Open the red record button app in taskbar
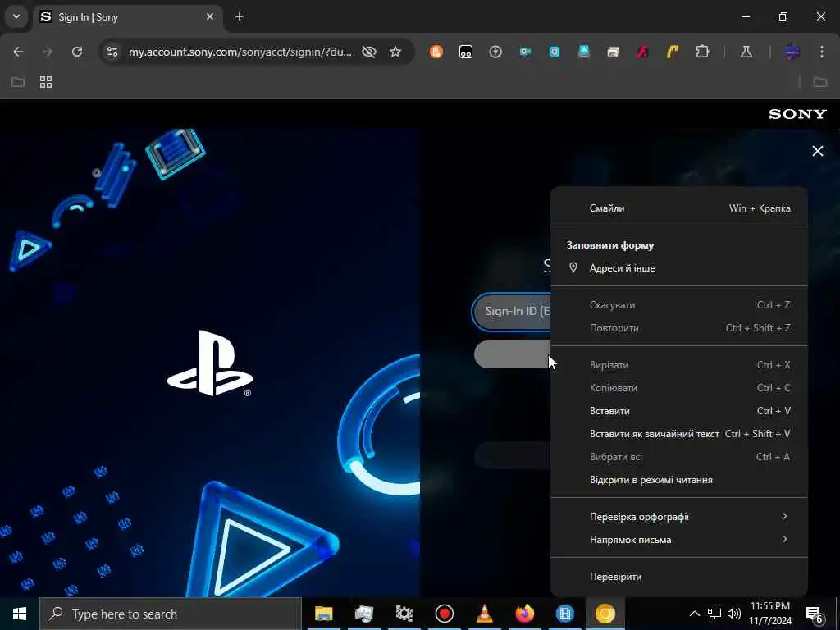The height and width of the screenshot is (630, 840). (444, 614)
